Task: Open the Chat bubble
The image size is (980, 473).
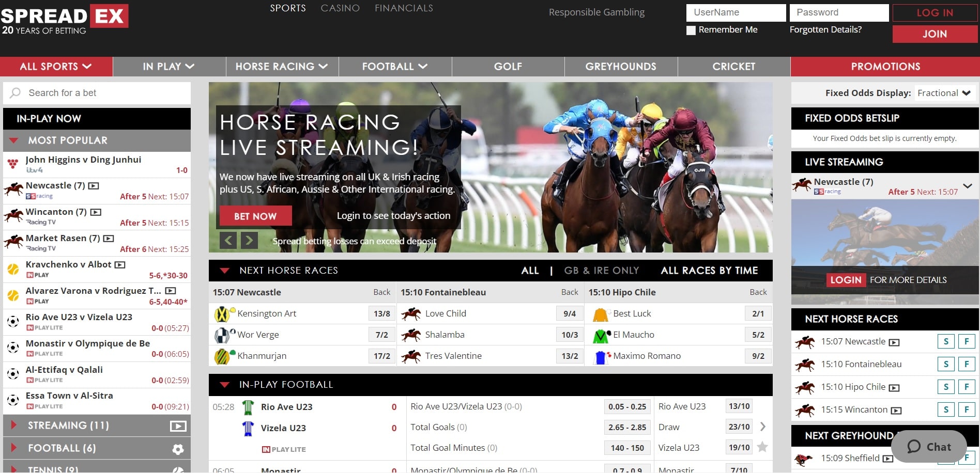Action: (929, 447)
